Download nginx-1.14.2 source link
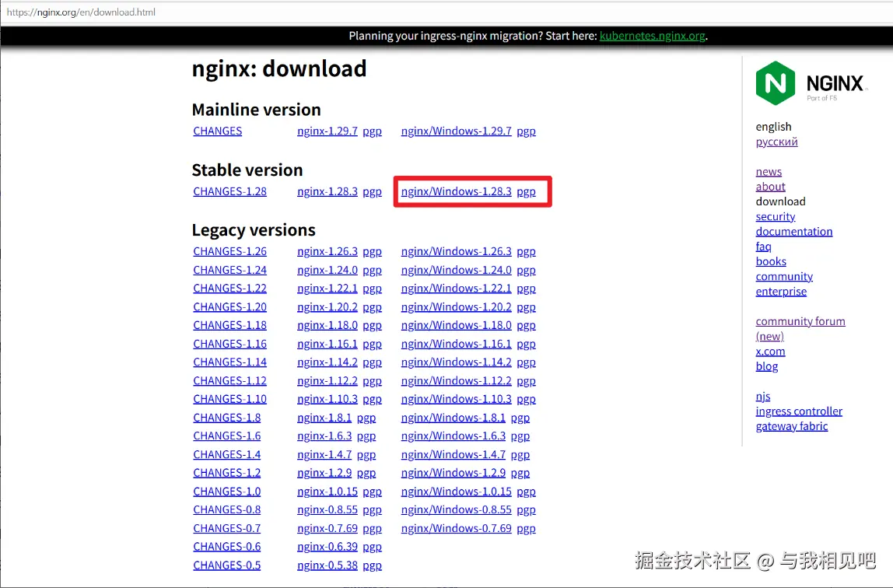This screenshot has height=588, width=893. tap(327, 362)
